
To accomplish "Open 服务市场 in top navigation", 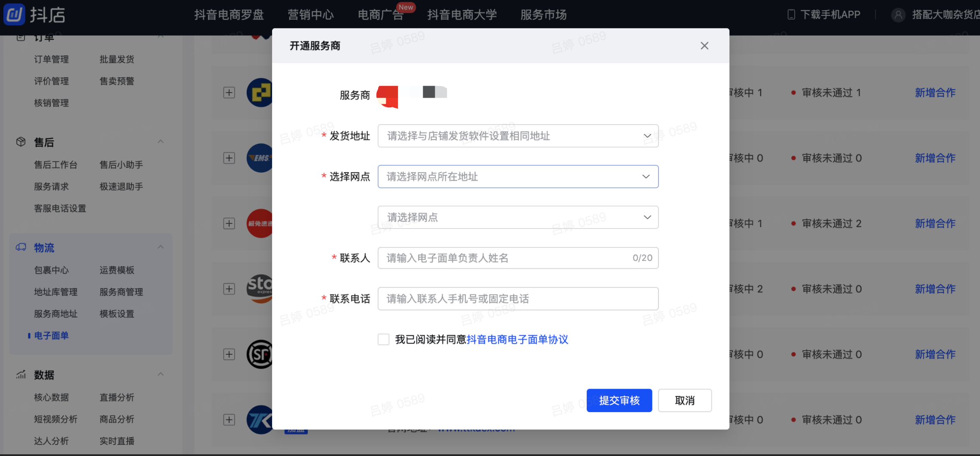I will pos(544,15).
